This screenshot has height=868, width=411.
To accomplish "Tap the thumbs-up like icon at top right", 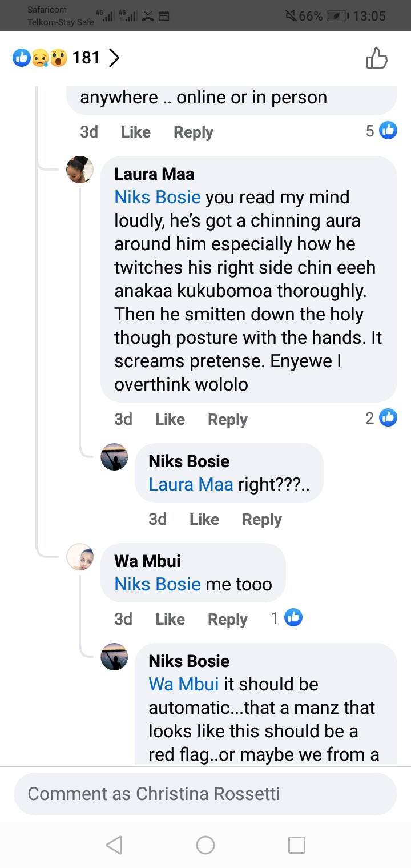I will pyautogui.click(x=376, y=58).
